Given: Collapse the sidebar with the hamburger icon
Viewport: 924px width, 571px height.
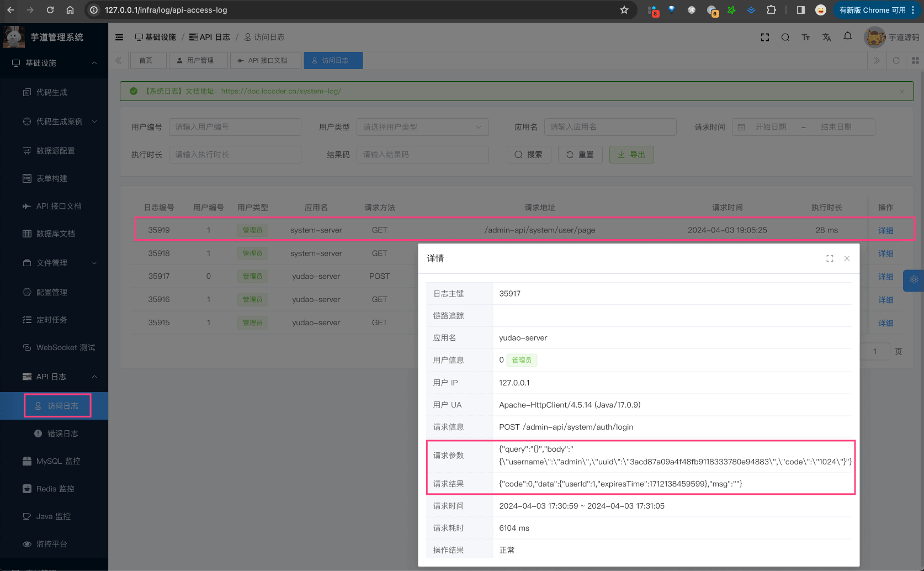Looking at the screenshot, I should (119, 37).
